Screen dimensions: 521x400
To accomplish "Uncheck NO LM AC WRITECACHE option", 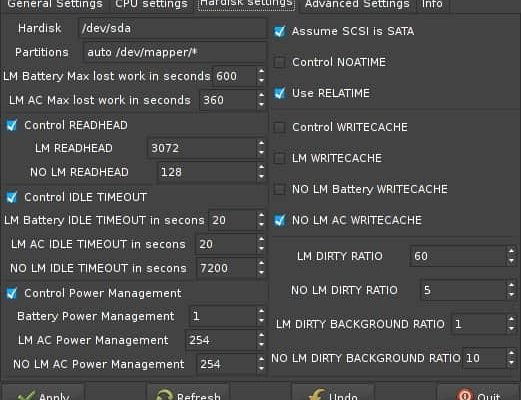I will (279, 220).
